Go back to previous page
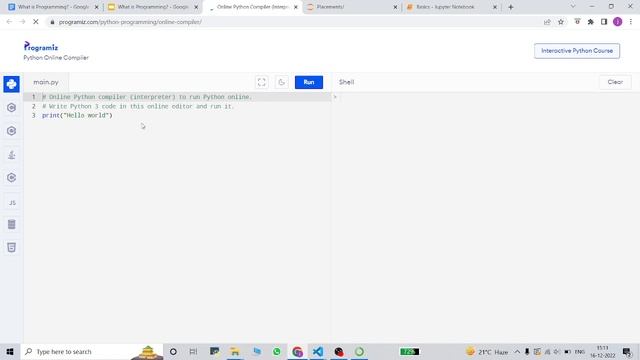640x360 pixels. click(9, 22)
